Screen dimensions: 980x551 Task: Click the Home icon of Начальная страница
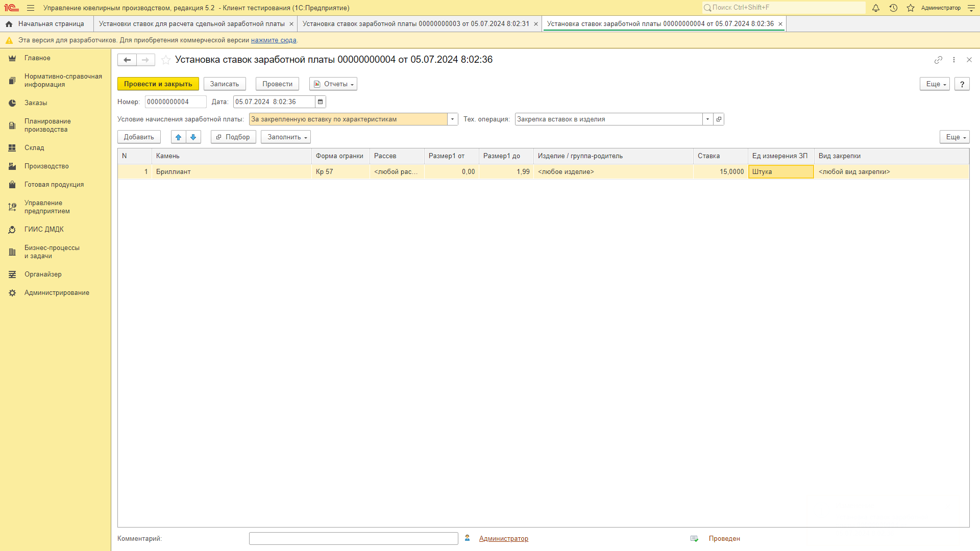[x=9, y=24]
